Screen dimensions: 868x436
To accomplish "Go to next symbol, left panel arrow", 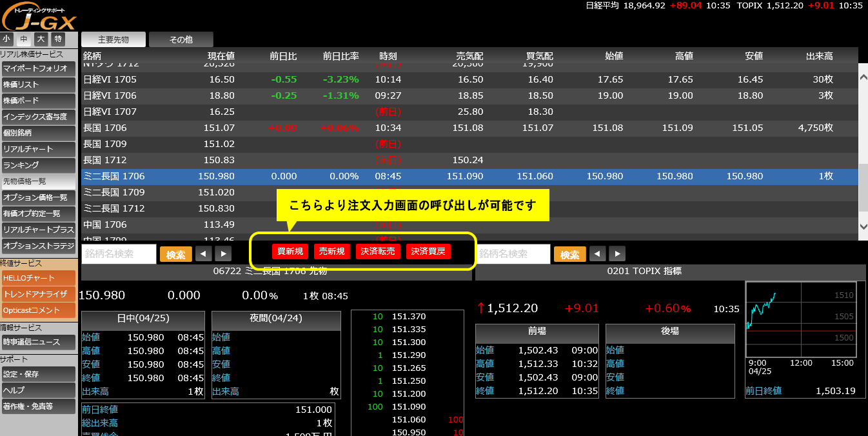I will point(223,255).
